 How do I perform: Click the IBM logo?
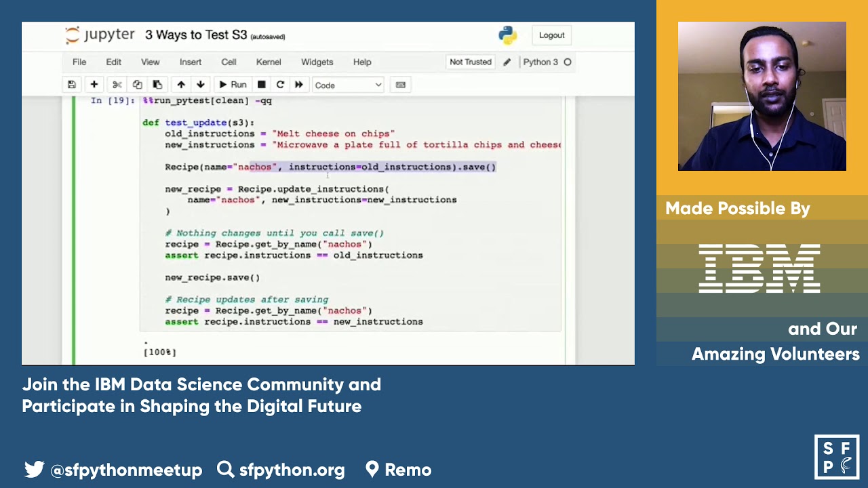[x=759, y=269]
